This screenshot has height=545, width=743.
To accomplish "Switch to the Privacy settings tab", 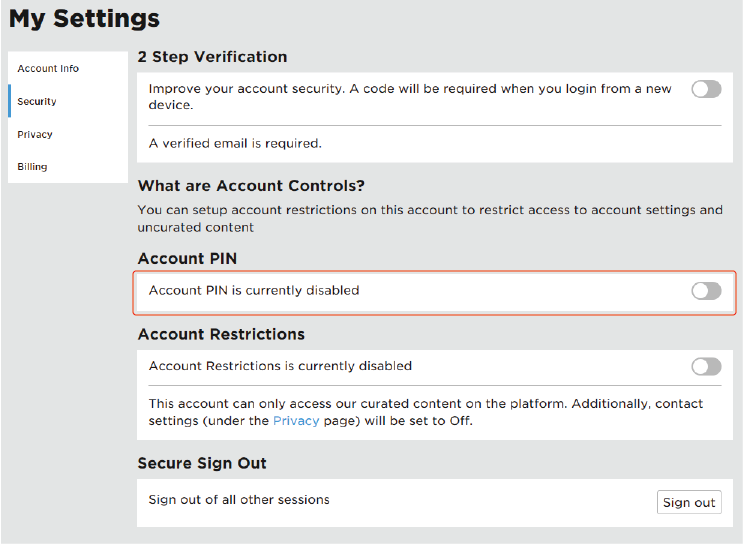I will pos(35,135).
